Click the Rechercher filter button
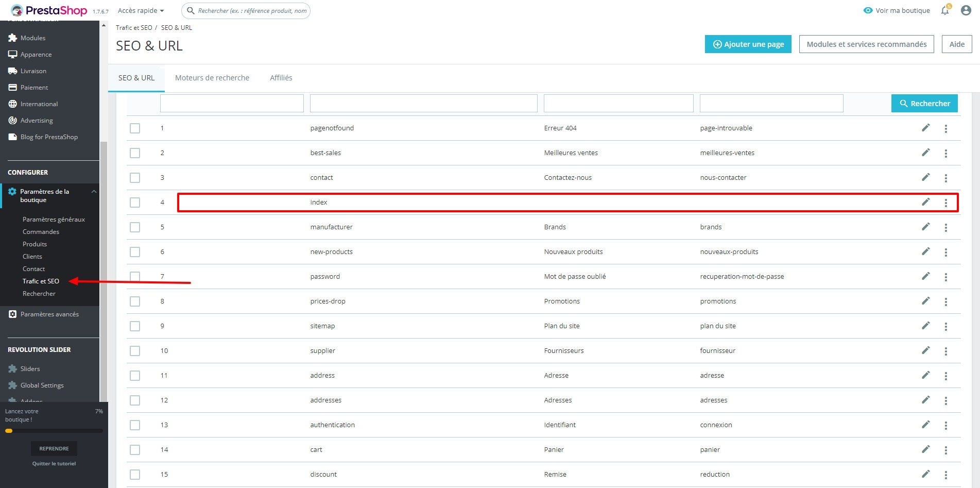Viewport: 980px width, 488px height. (x=924, y=103)
